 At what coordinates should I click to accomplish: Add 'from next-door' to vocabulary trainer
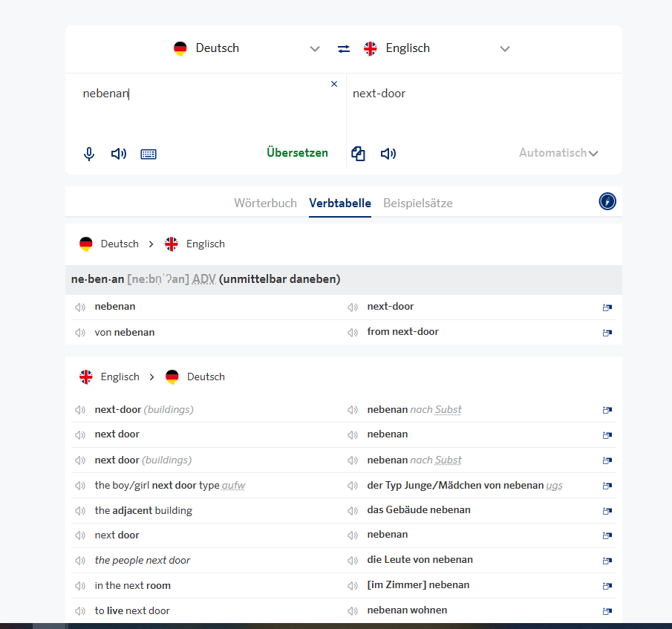click(x=607, y=333)
